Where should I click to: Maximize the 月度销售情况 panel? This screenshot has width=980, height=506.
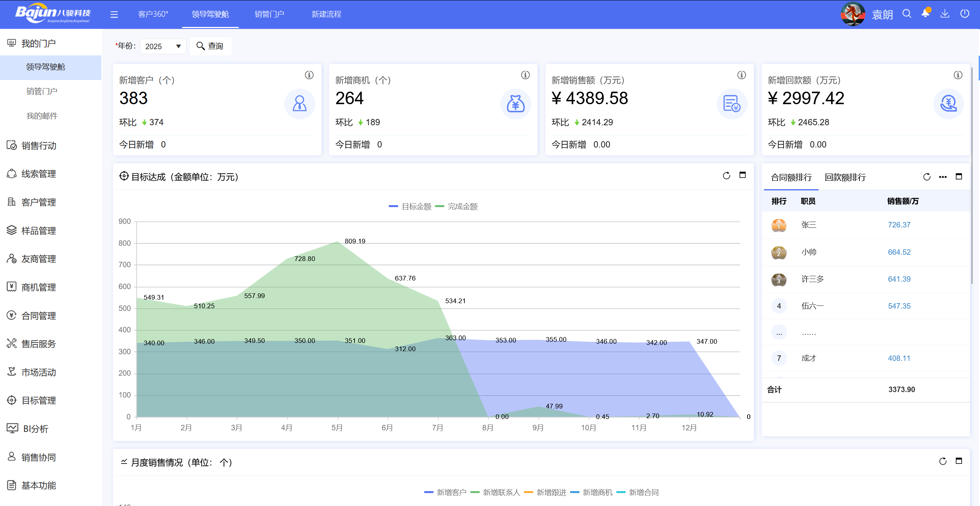tap(959, 461)
